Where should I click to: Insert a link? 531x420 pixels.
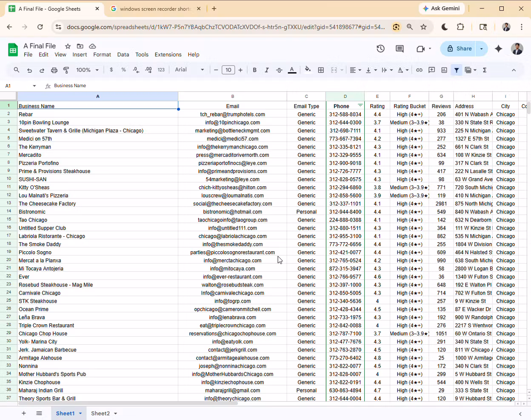419,70
